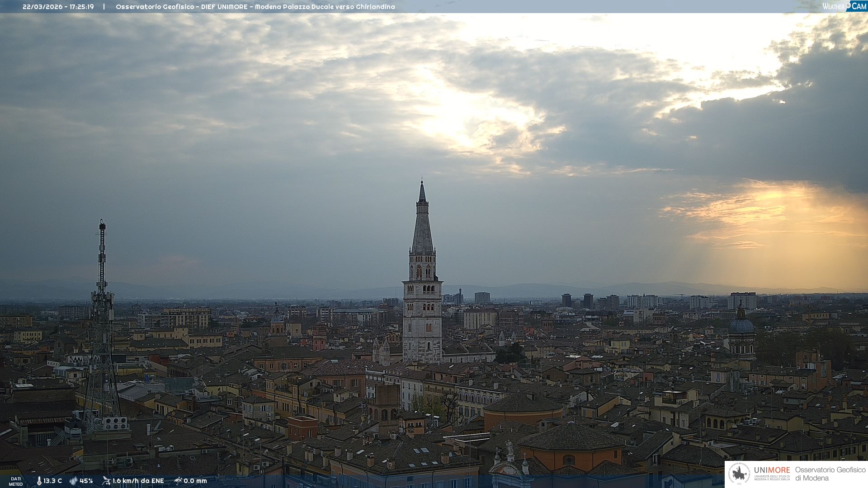Click the UNIMORE text in the logo
868x488 pixels.
tap(772, 470)
